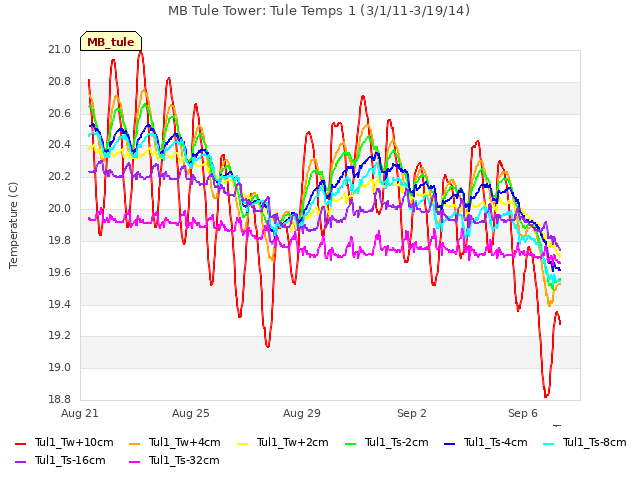Toggle the Tul1_Ts-32cm legend entry
The height and width of the screenshot is (480, 640).
pos(174,461)
